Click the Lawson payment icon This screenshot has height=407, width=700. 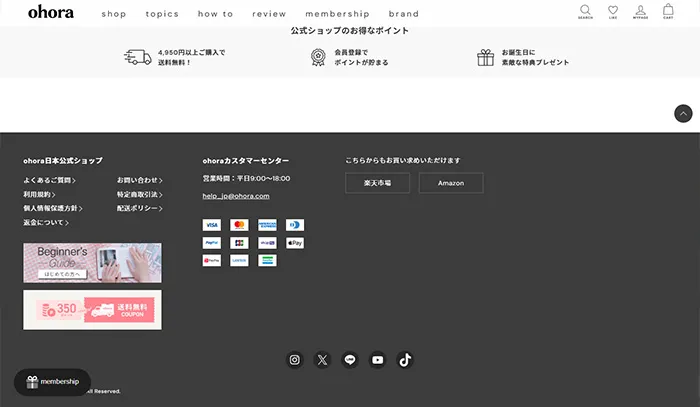click(x=239, y=260)
